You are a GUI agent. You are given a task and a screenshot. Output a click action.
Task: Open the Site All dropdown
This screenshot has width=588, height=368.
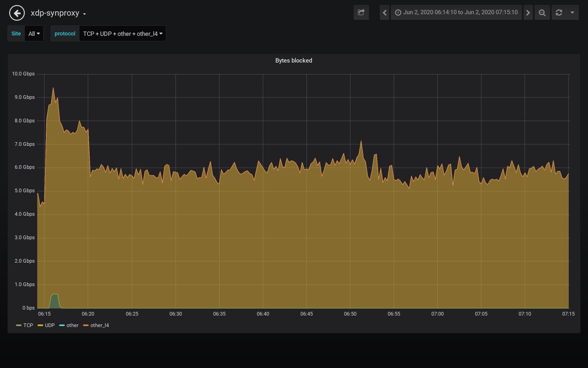tap(33, 33)
